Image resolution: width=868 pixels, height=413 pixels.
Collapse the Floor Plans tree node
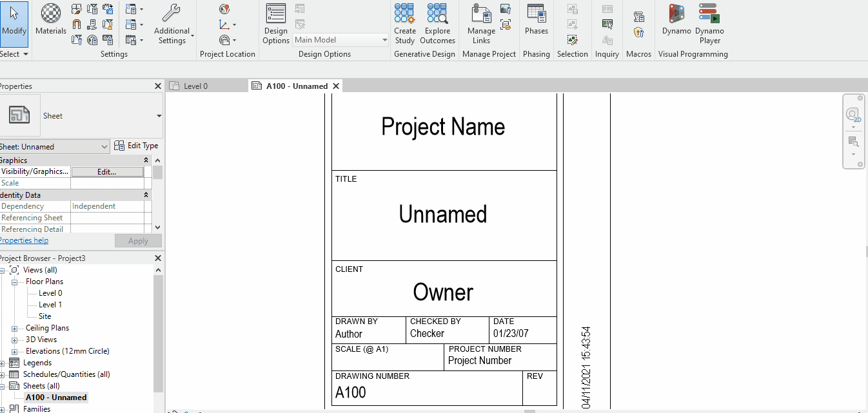[x=14, y=282]
